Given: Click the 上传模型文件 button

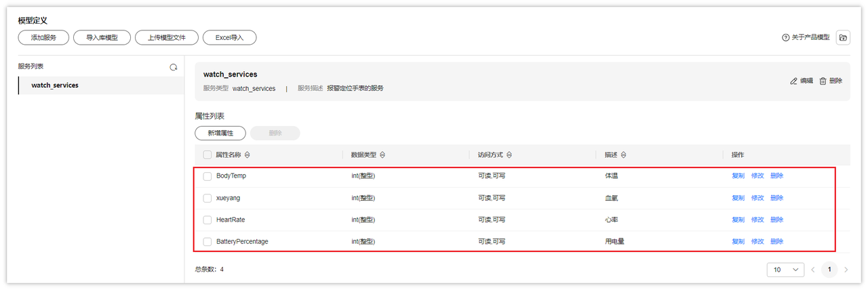Looking at the screenshot, I should click(x=166, y=38).
